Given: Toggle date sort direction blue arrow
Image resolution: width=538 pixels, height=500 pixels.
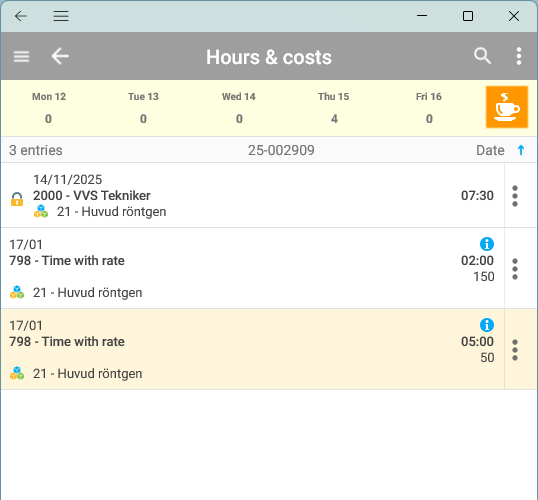Looking at the screenshot, I should click(521, 150).
